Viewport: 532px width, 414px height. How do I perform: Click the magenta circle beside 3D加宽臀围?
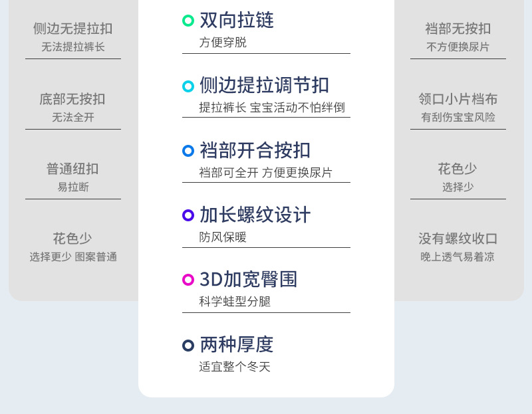click(188, 280)
